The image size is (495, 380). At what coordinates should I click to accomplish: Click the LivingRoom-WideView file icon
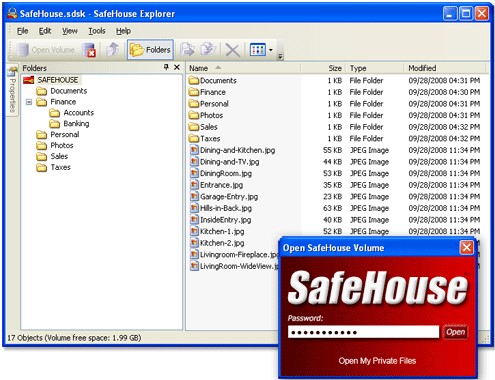pyautogui.click(x=194, y=266)
